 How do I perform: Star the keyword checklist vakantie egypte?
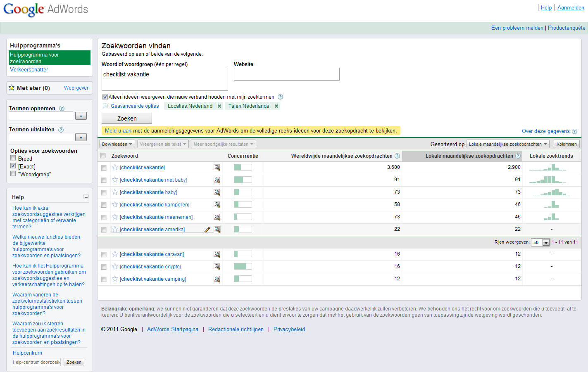click(115, 267)
